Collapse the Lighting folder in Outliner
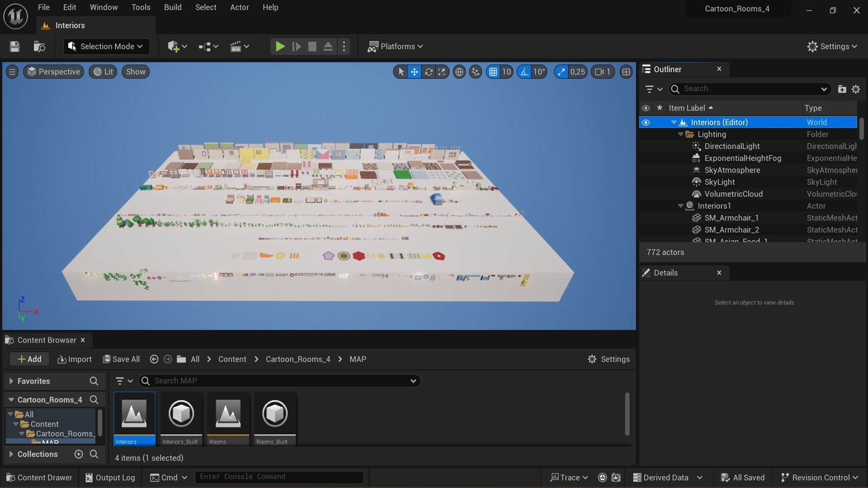The height and width of the screenshot is (488, 868). pos(680,135)
